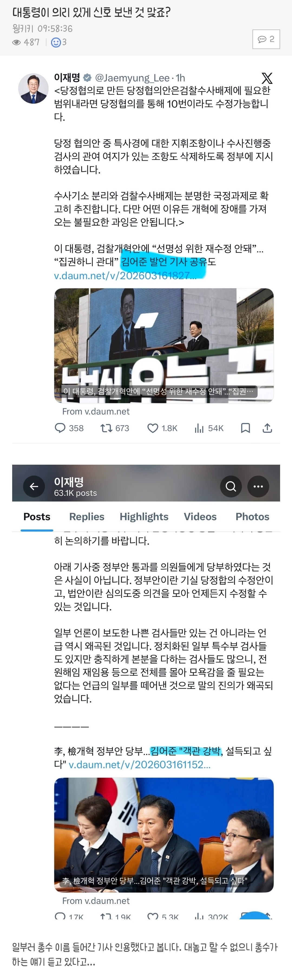This screenshot has height=980, width=292.
Task: Open the Highlights tab
Action: click(144, 516)
